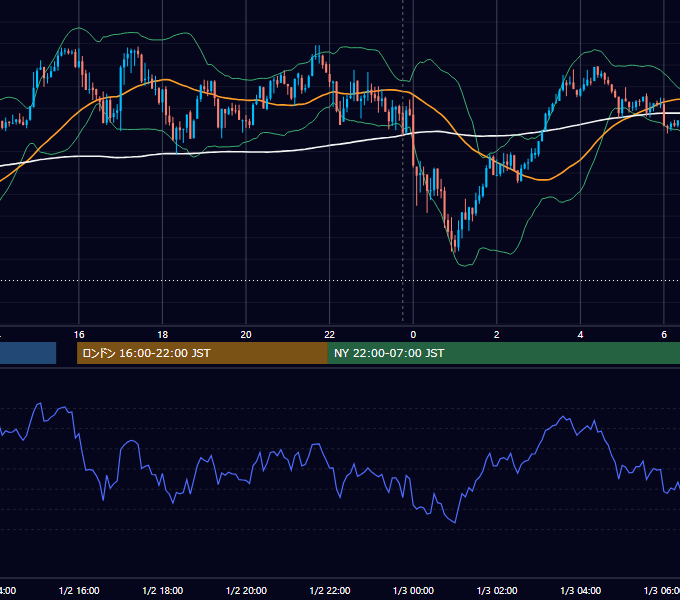680x600 pixels.
Task: Click the '1/2 18:00' date label
Action: click(x=163, y=591)
